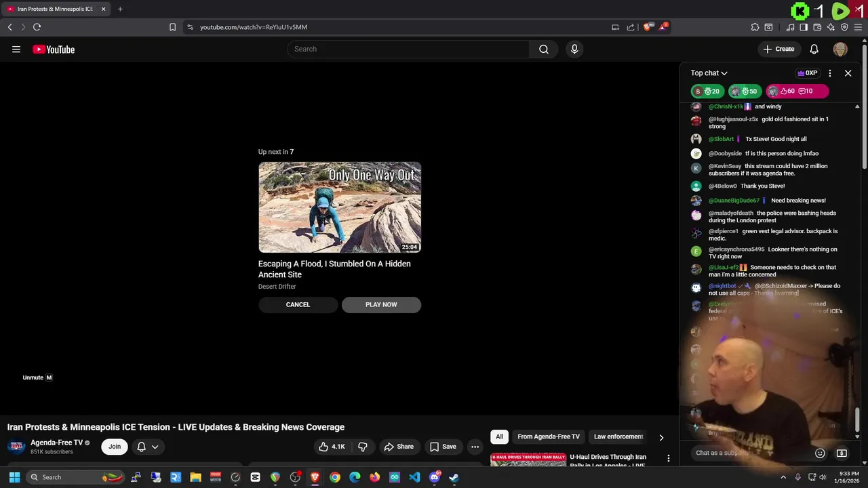Click the address bar URL

click(254, 27)
